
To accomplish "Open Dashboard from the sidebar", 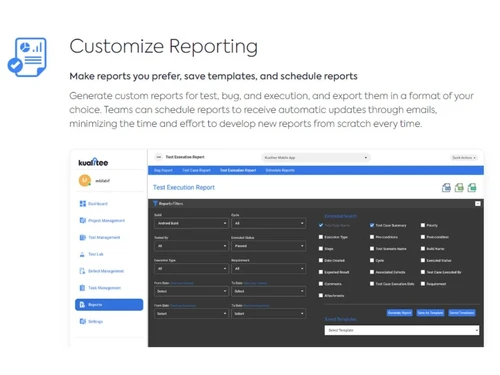I will click(x=94, y=203).
